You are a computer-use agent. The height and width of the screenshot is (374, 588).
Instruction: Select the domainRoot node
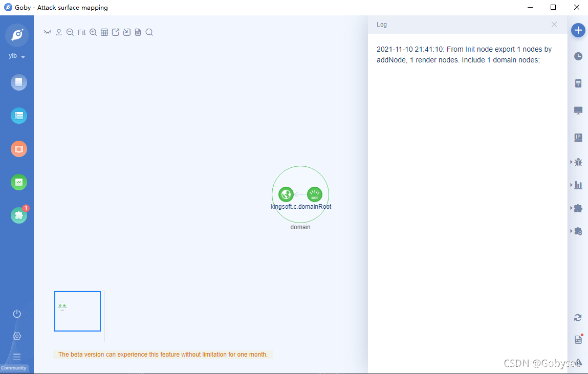315,194
